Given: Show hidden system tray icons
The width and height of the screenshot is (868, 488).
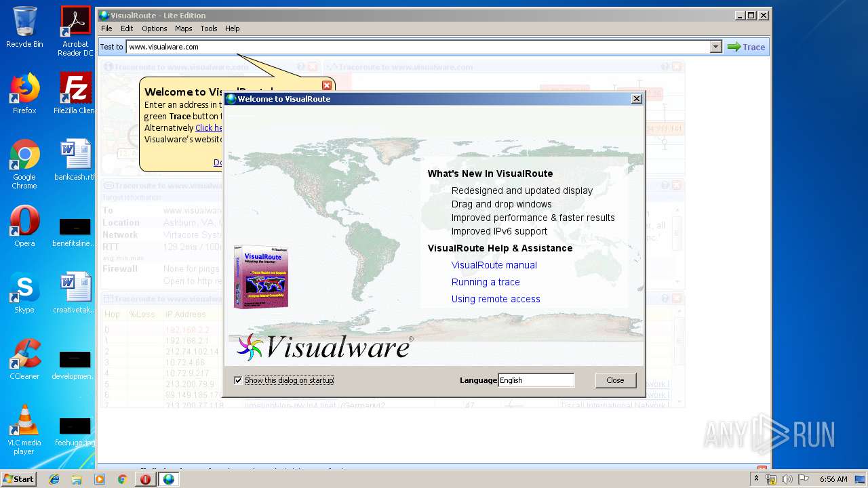Looking at the screenshot, I should [x=757, y=479].
